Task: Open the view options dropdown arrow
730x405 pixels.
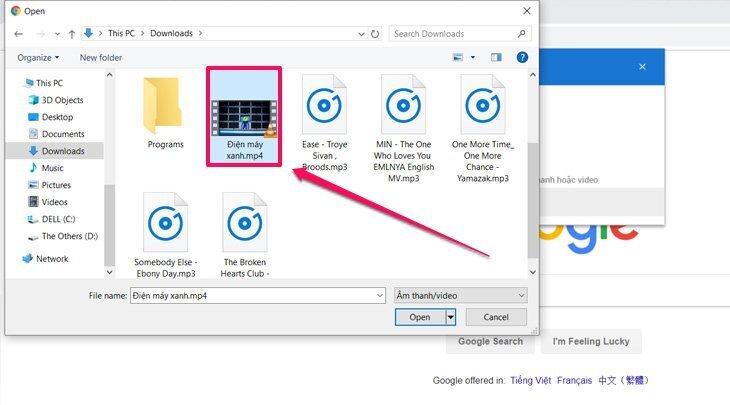Action: (x=472, y=58)
